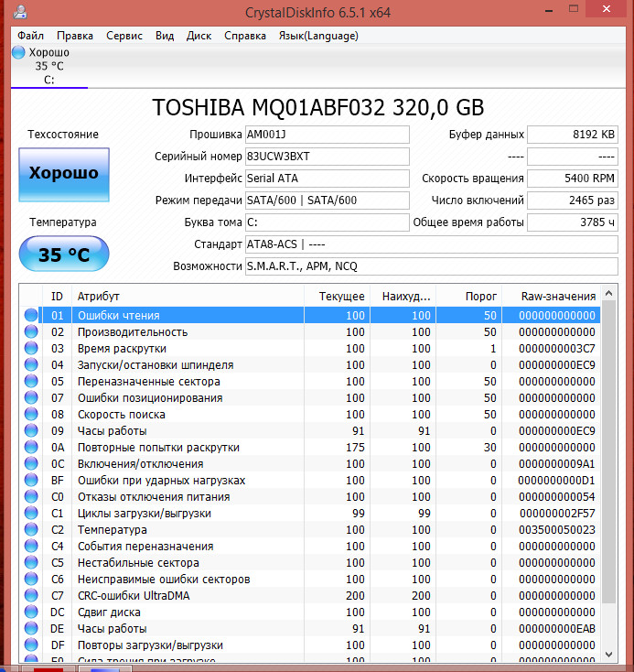Click status icon of row DE Часы работы
The image size is (634, 672).
(31, 628)
